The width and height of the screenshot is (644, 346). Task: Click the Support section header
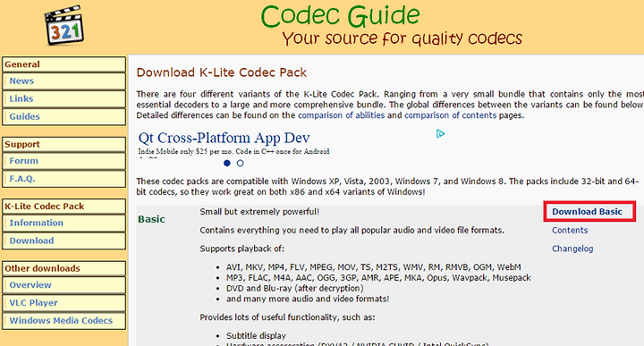point(64,145)
